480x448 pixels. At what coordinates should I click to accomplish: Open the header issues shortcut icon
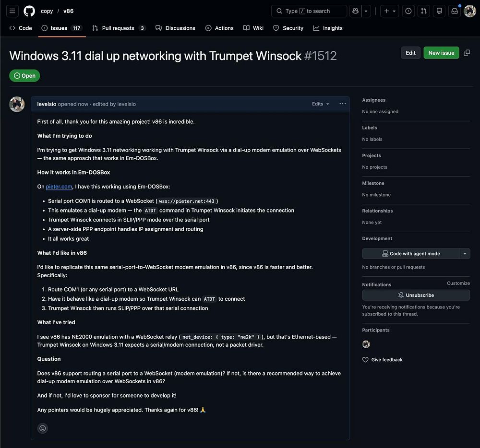(x=408, y=11)
